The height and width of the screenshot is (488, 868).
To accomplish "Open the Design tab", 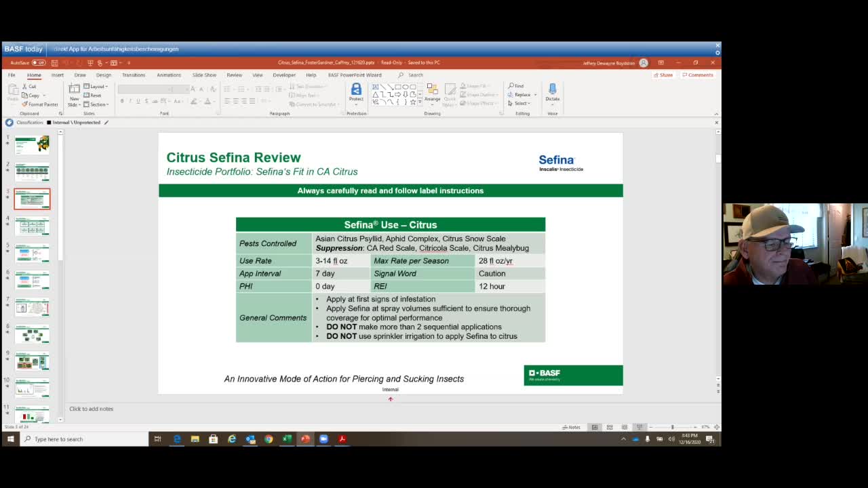I will (104, 75).
